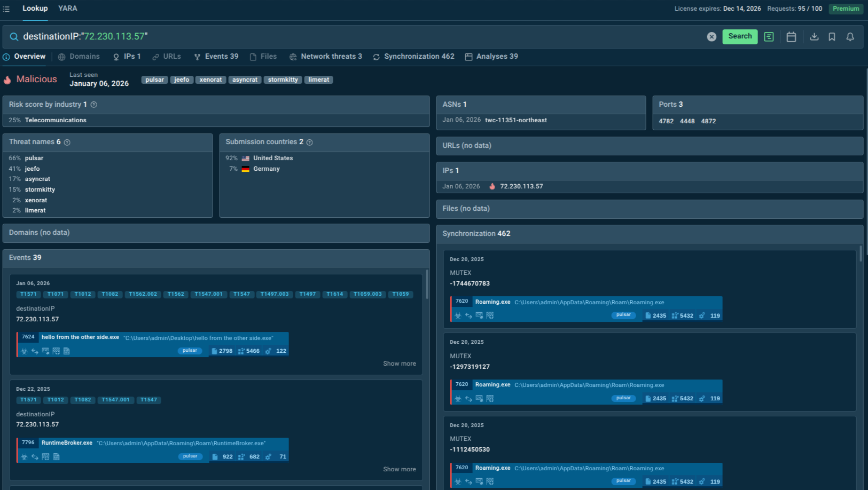This screenshot has height=490, width=868.
Task: Expand the Threat names info tooltip icon
Action: point(67,142)
